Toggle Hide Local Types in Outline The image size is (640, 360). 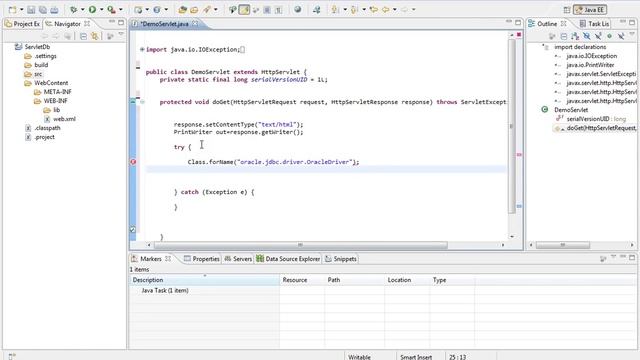tap(621, 36)
